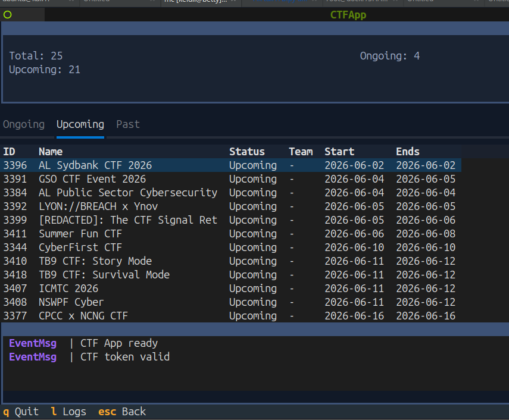
Task: Select the CPCC x NCNG CTF row
Action: click(231, 315)
